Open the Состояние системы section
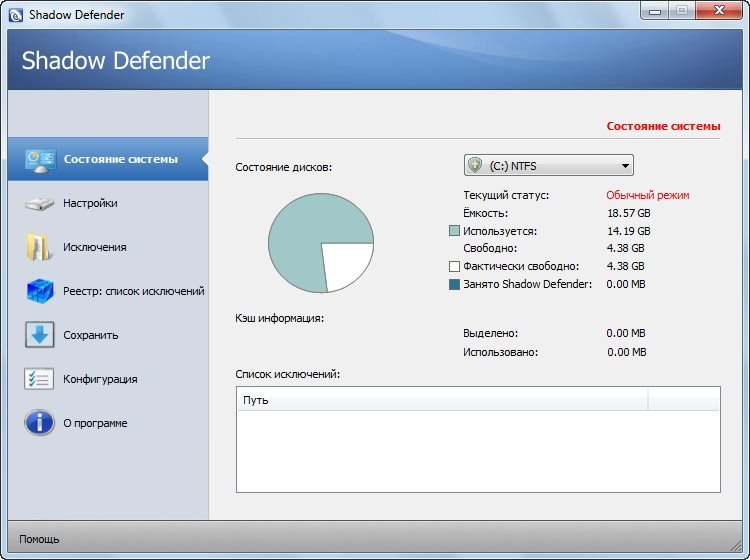The height and width of the screenshot is (560, 750). pos(108,159)
